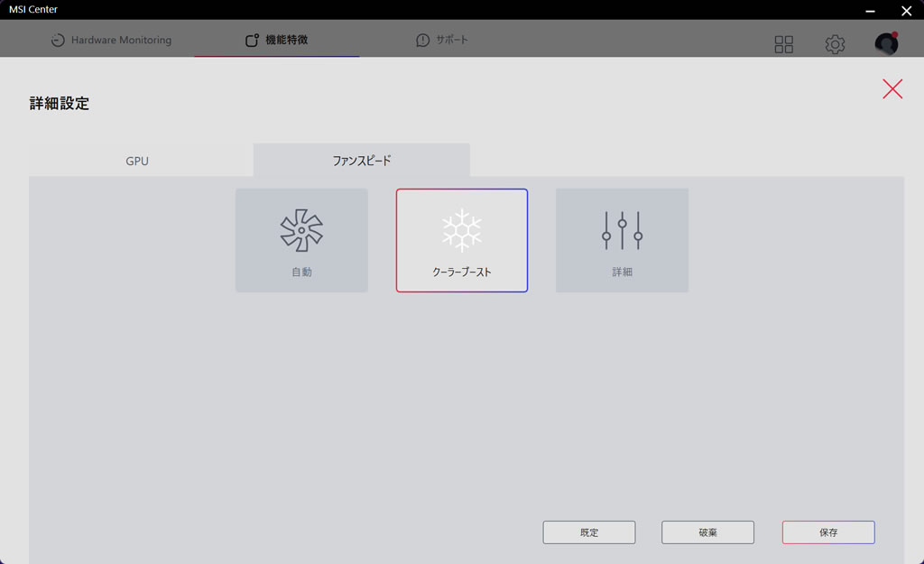Switch to the ファンスピード tab
This screenshot has width=924, height=564.
(362, 161)
